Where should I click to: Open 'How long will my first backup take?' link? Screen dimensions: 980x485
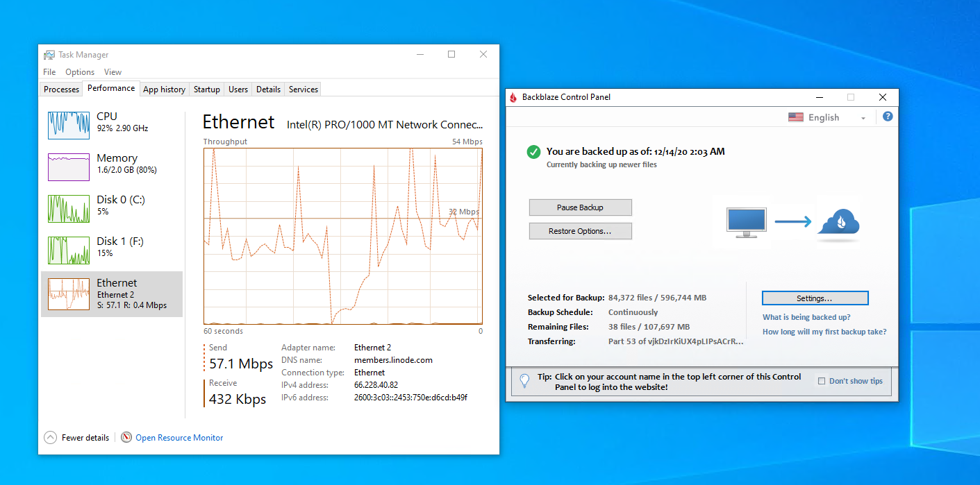[x=824, y=332]
